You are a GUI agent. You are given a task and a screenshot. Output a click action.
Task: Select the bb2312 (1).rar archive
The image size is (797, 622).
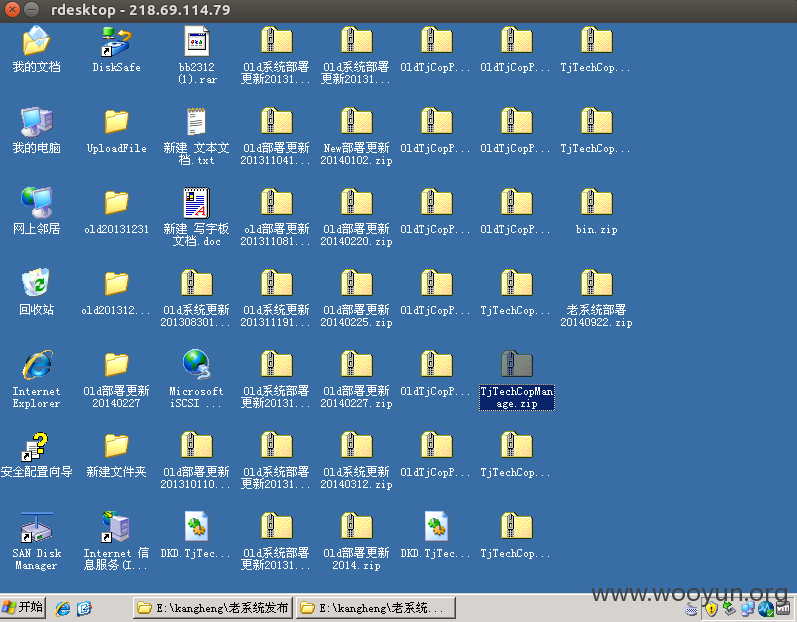tap(197, 55)
